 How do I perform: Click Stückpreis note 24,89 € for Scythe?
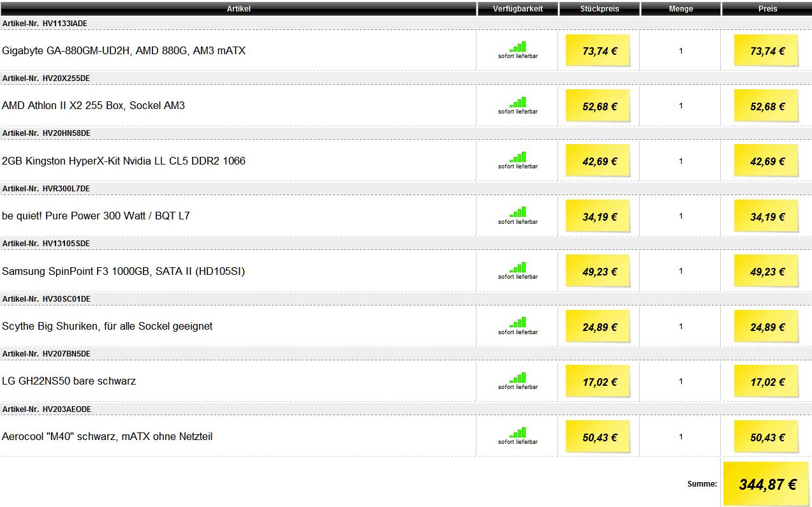[x=598, y=327]
